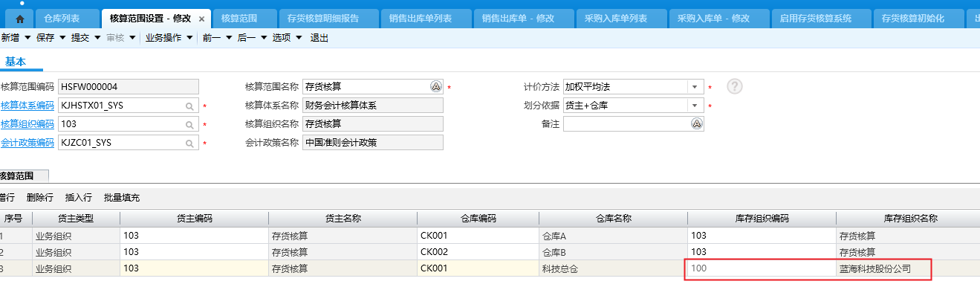
Task: Search icon in 核算体系编码 field
Action: click(x=189, y=106)
